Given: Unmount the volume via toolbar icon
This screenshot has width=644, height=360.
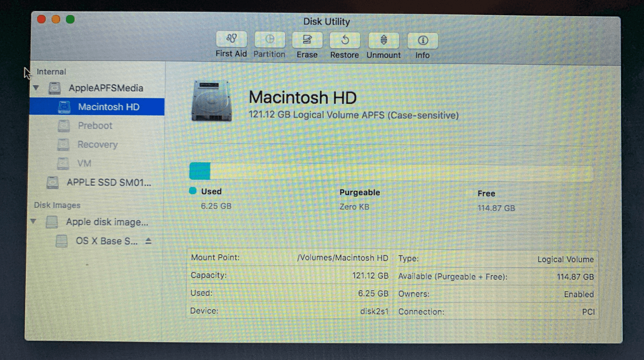Looking at the screenshot, I should [383, 40].
